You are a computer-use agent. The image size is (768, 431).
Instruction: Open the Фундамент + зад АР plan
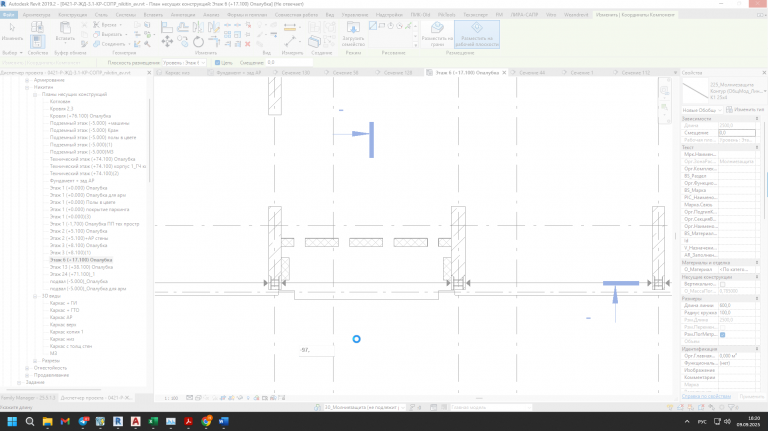click(72, 181)
